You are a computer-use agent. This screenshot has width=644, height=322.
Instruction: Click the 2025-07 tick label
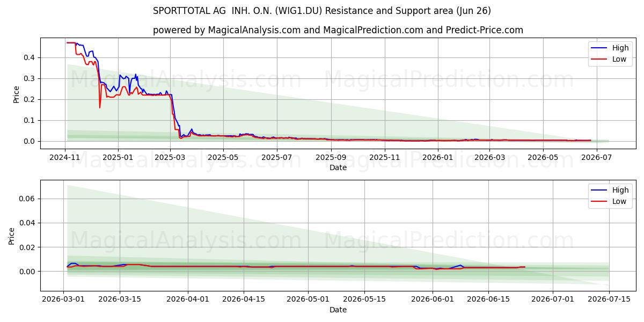(277, 157)
